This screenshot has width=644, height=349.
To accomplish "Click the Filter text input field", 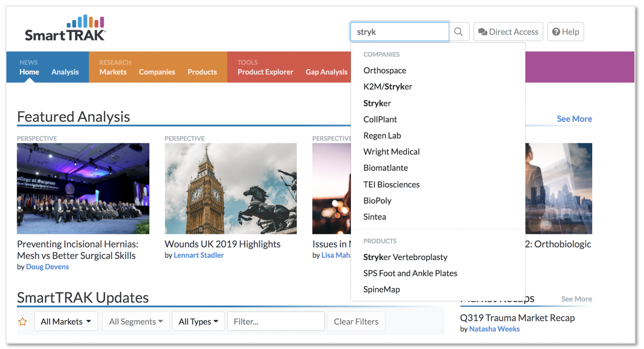I will (x=275, y=321).
